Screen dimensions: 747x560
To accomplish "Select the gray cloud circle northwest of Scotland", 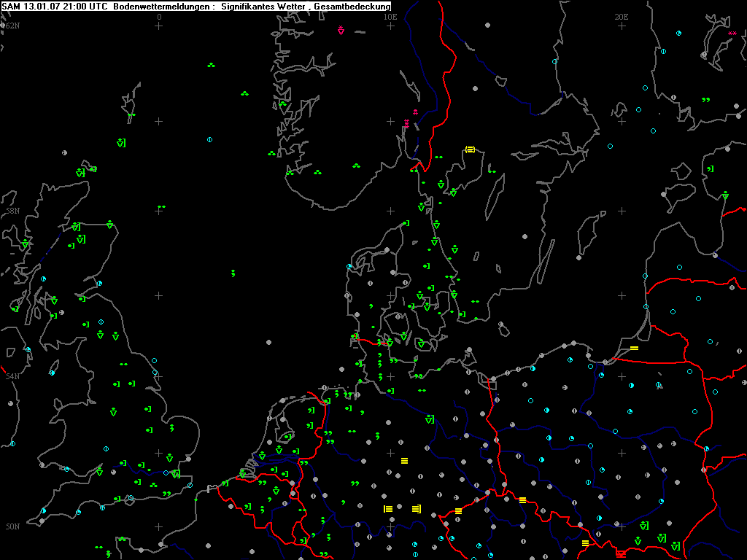I will 64,152.
